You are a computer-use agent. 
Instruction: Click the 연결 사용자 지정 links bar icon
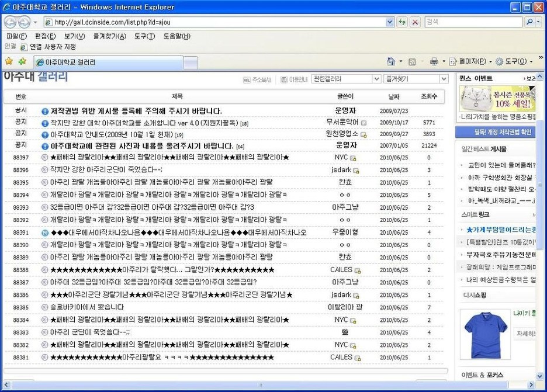(23, 47)
